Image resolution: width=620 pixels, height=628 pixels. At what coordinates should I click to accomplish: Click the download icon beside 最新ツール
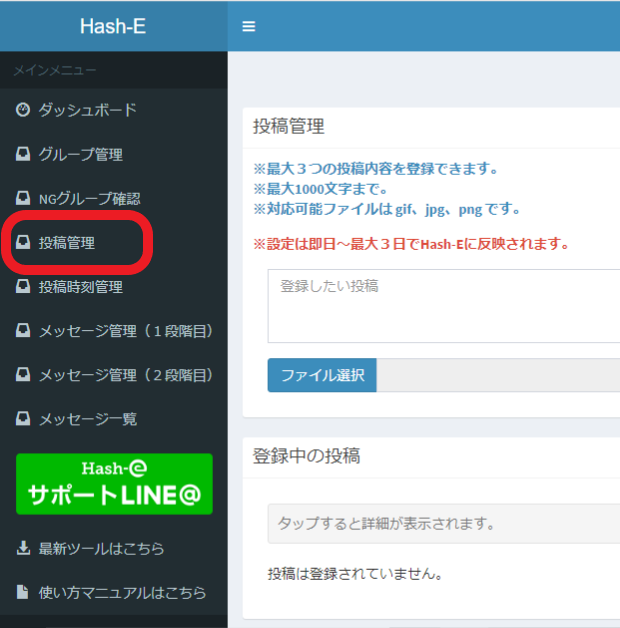tap(23, 548)
